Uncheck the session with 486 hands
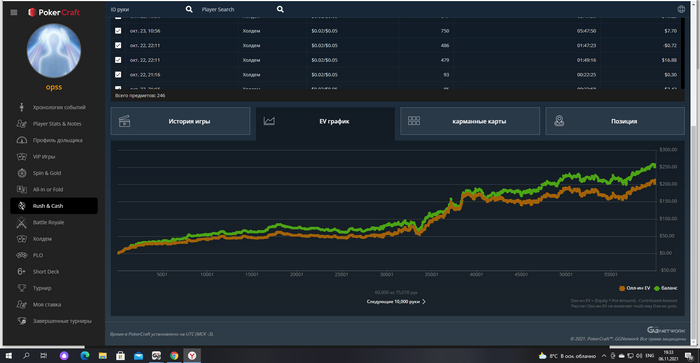Screen dimensions: 700x363 118,45
